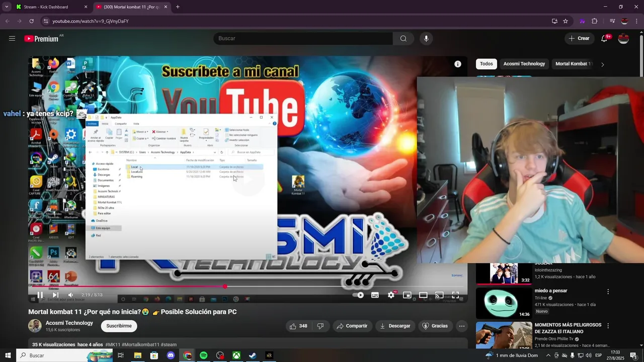
Task: Toggle the autoplay switch in the player
Action: tap(358, 295)
